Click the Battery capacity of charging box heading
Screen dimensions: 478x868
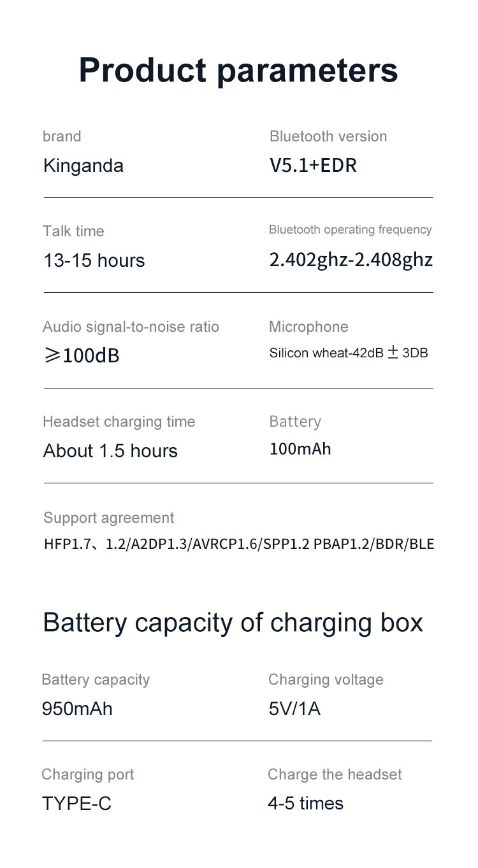coord(233,622)
